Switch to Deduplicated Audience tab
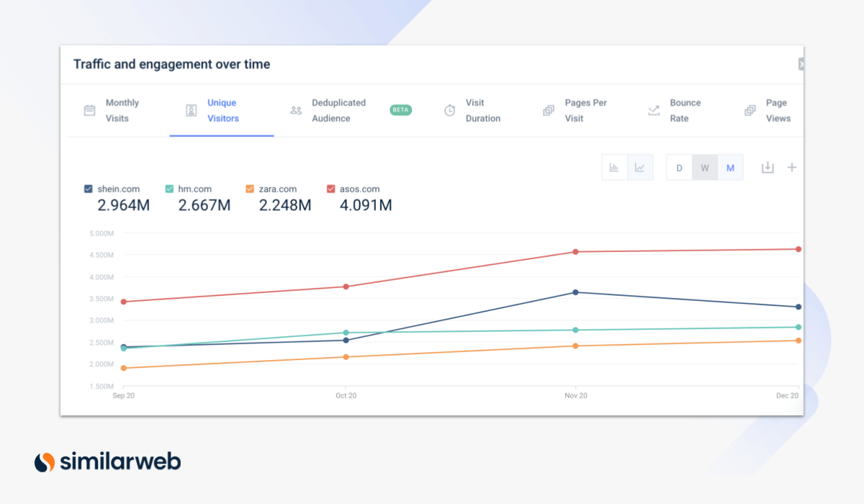Screen dimensions: 864x504 [x=338, y=111]
